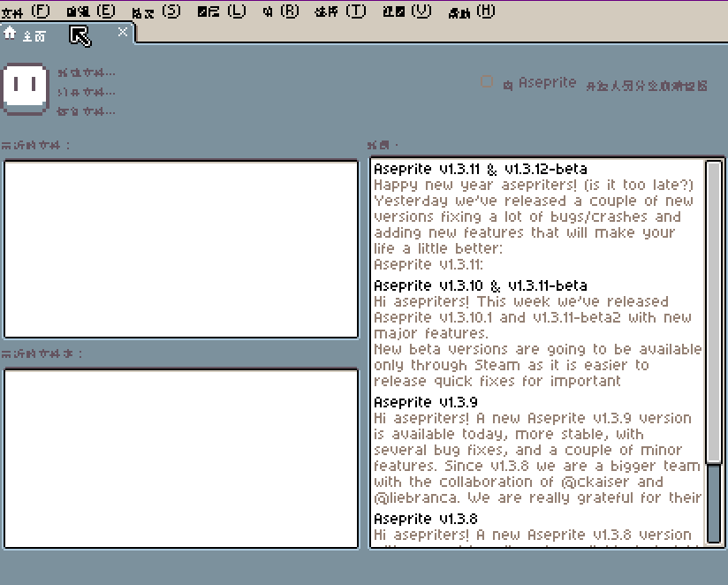Open the Layer (L) menu

(222, 11)
